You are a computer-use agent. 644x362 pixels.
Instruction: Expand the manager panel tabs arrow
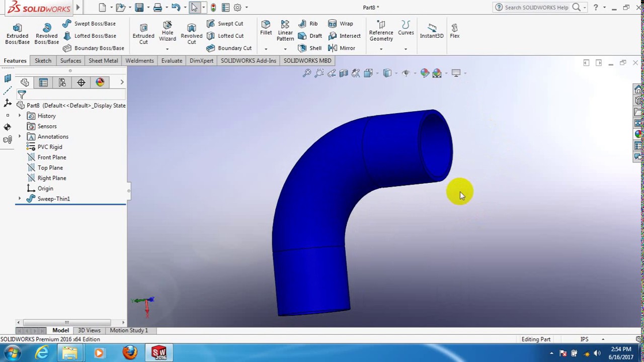[122, 82]
